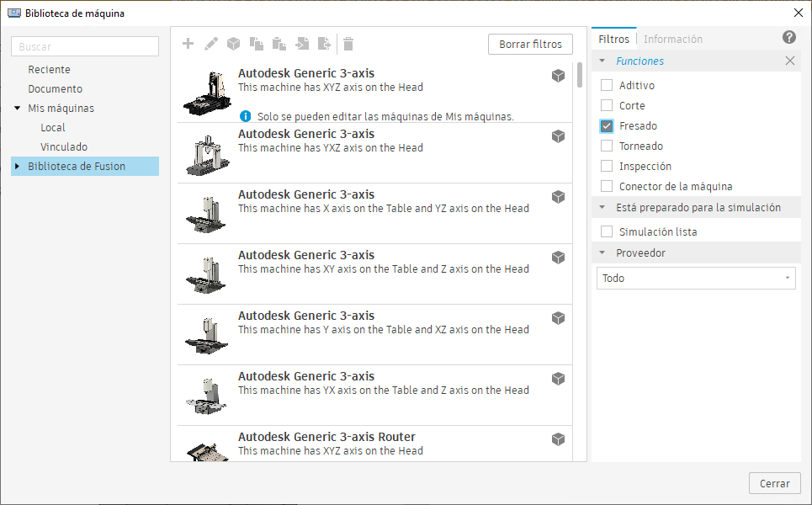Collapse the Mis máquinas tree arrow
The image size is (812, 505).
17,108
